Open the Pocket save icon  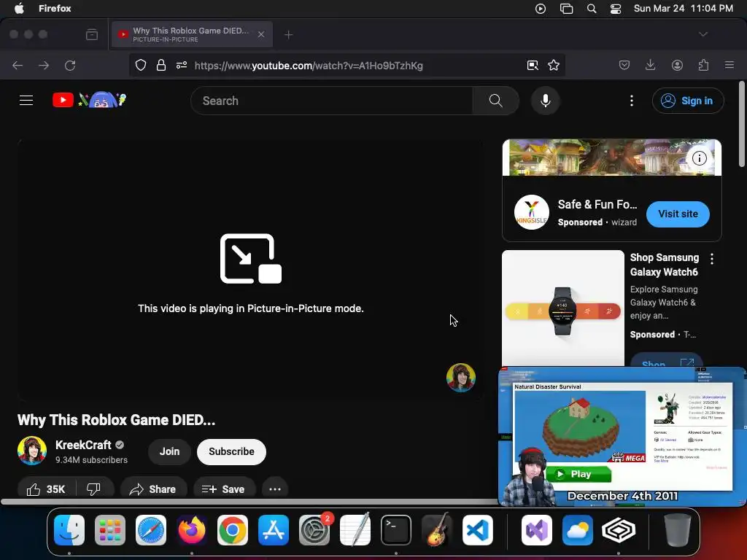coord(624,65)
